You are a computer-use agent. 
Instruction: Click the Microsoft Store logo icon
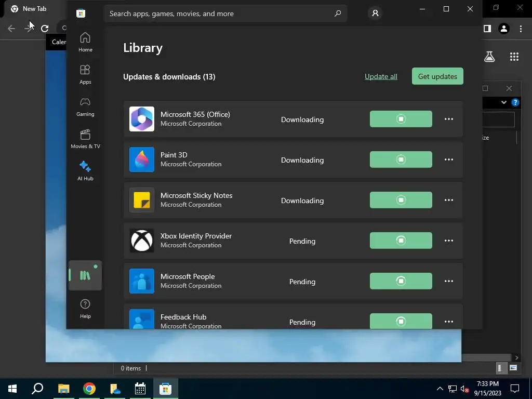81,13
